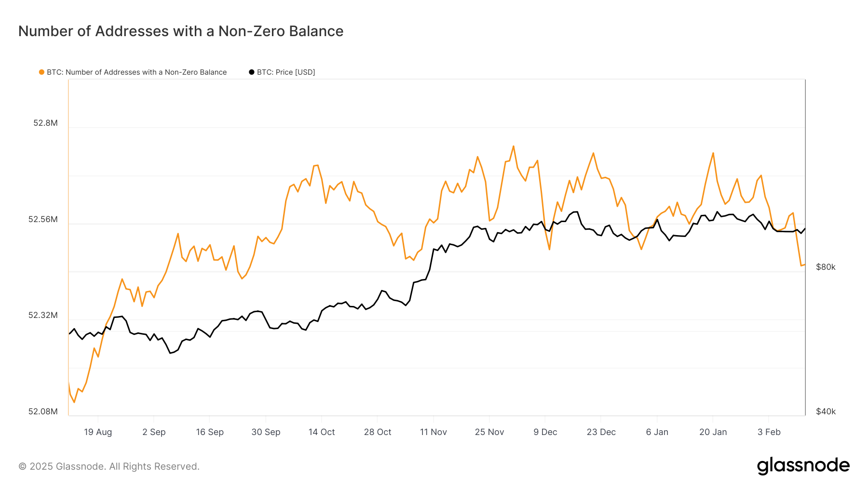
Task: Click the black legend dot for BTC price
Action: 251,72
